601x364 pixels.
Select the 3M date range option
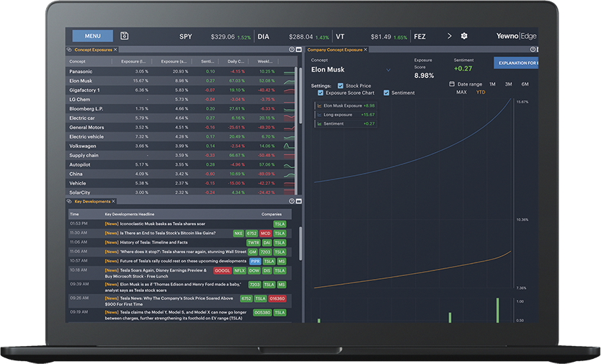508,84
